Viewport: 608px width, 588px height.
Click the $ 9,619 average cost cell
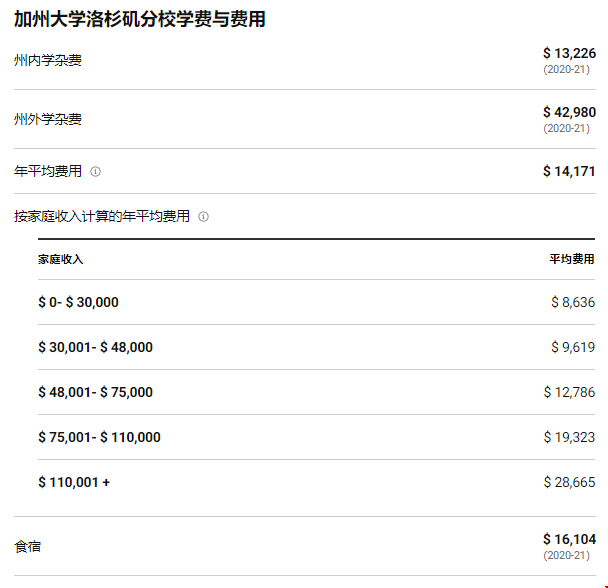click(x=573, y=347)
